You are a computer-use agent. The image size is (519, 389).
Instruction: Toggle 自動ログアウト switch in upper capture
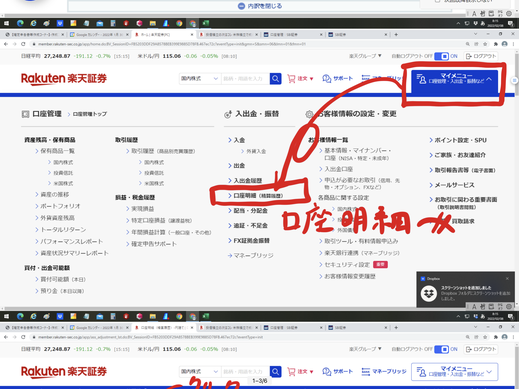pos(442,56)
